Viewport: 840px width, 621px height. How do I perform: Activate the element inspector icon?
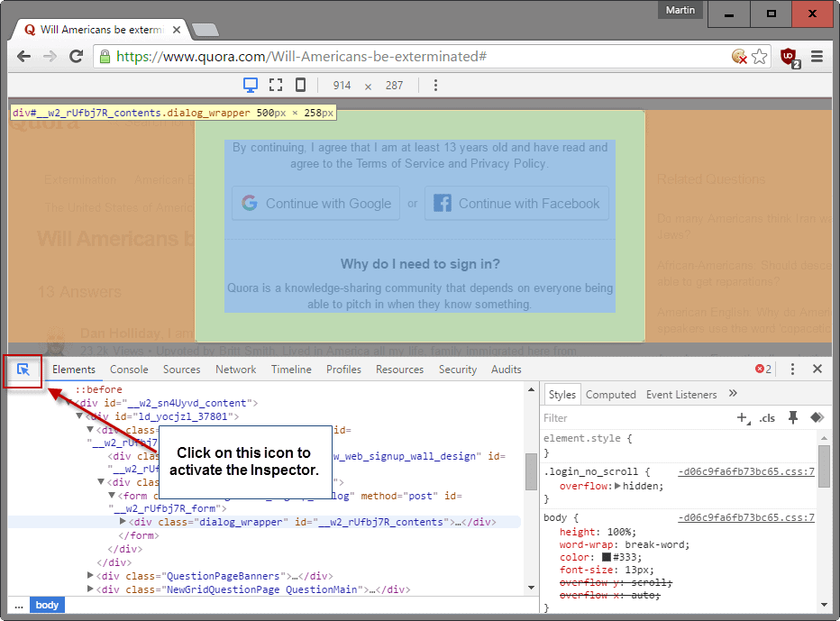[x=23, y=370]
